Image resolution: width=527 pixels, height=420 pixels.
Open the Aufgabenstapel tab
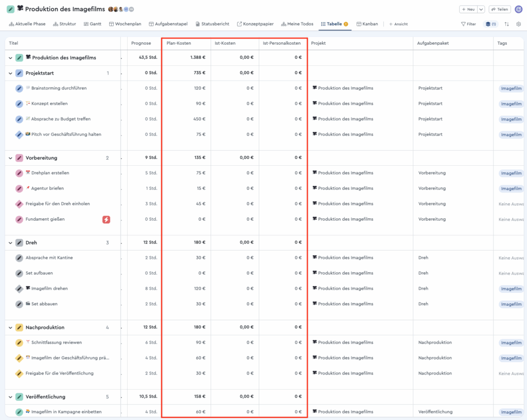tap(168, 24)
